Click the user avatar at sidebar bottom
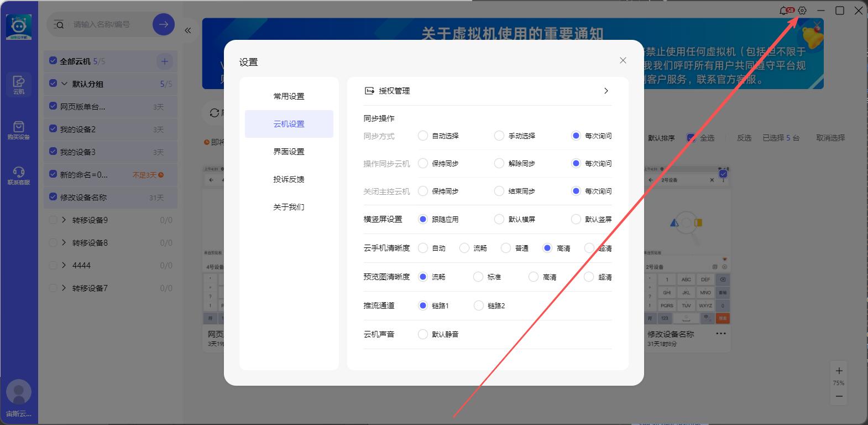Viewport: 868px width, 425px height. tap(19, 392)
